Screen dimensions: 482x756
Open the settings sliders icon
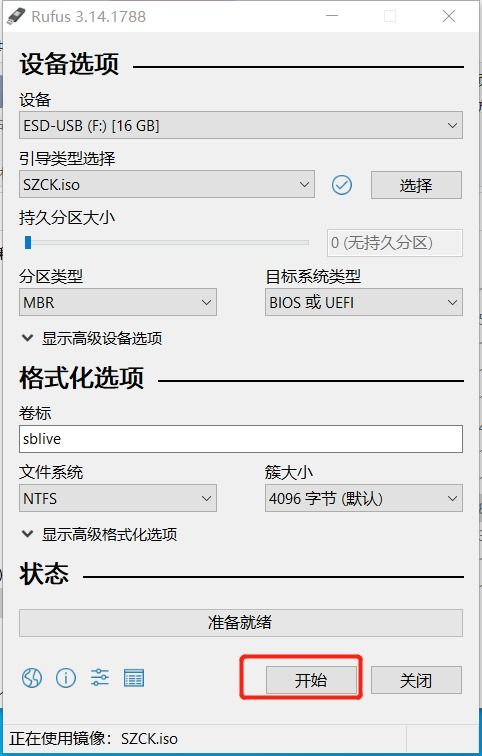100,678
